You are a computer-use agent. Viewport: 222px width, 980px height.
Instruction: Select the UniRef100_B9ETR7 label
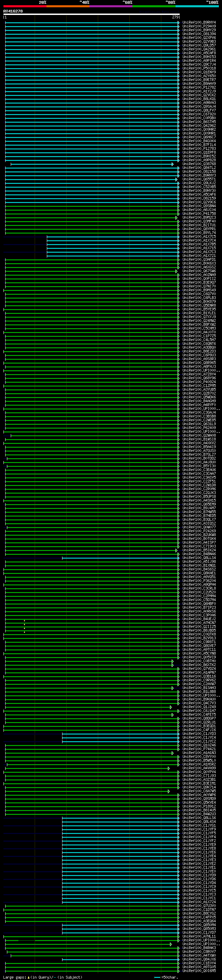point(199,80)
